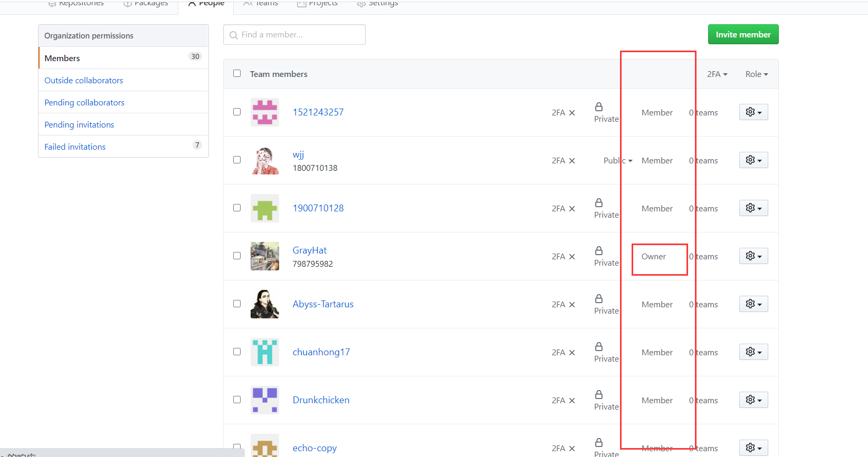Go to Failed invitations in the sidebar
Screen dimensions: 868x457
(75, 147)
